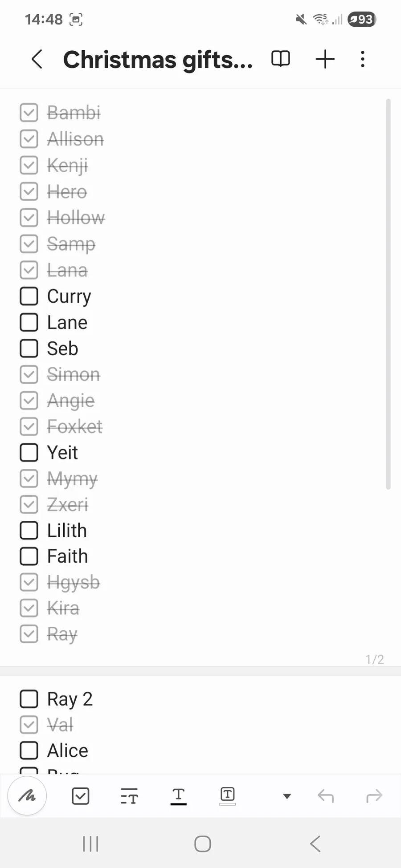The image size is (401, 868).
Task: Tick the Lilith checkbox
Action: pos(29,530)
